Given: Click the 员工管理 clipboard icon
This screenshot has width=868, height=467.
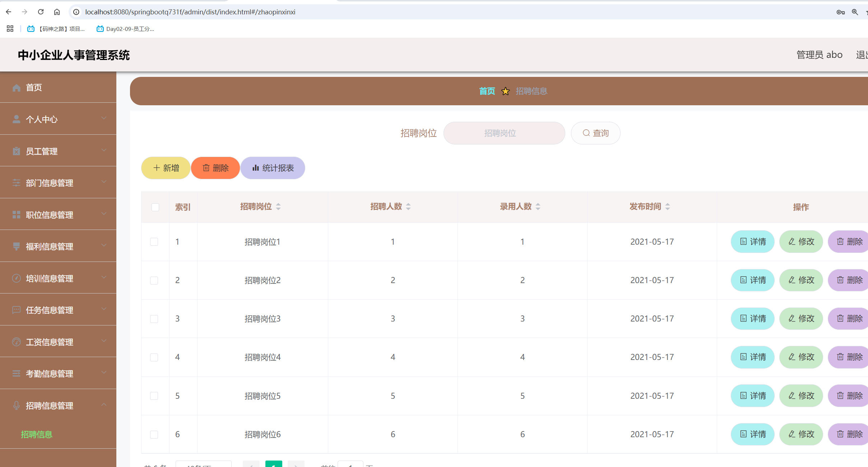Looking at the screenshot, I should click(16, 151).
